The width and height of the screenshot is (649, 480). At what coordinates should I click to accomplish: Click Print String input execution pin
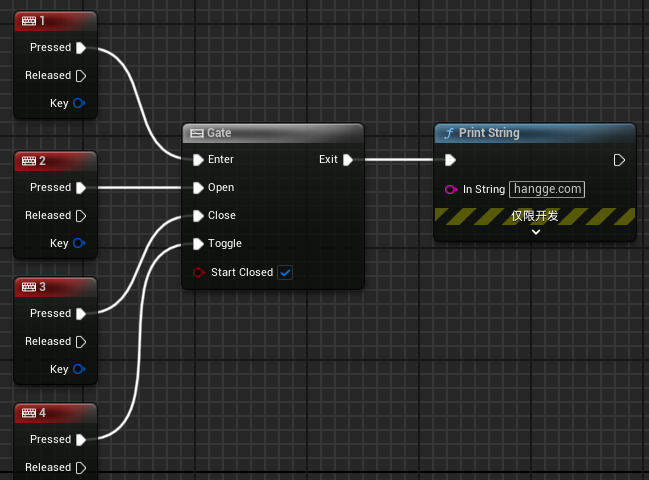coord(450,160)
